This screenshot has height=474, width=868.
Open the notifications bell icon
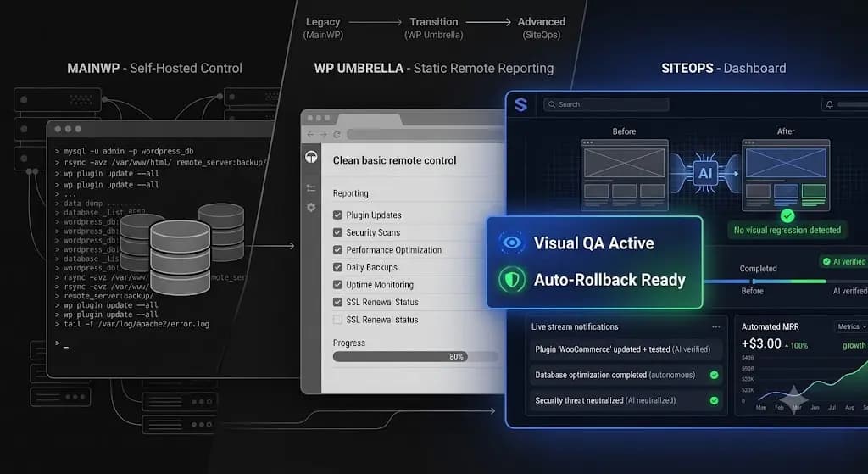pyautogui.click(x=829, y=104)
